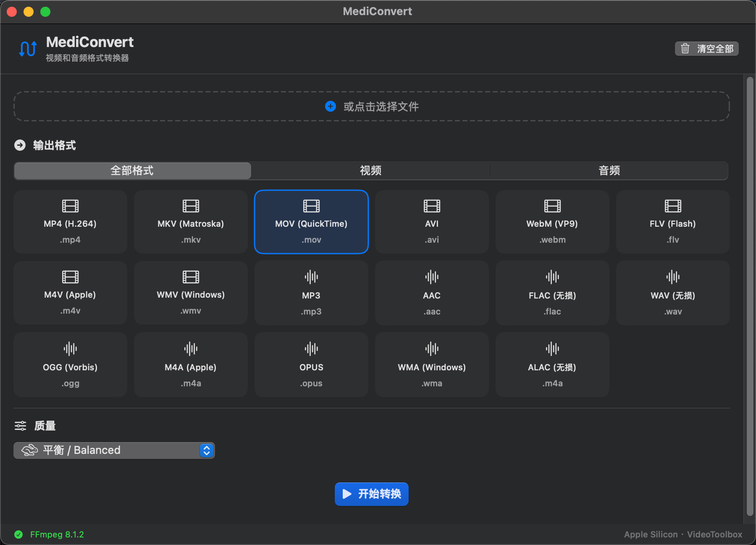Click the waveform icon on OGG (Vorbis)
The width and height of the screenshot is (756, 545).
tap(70, 348)
